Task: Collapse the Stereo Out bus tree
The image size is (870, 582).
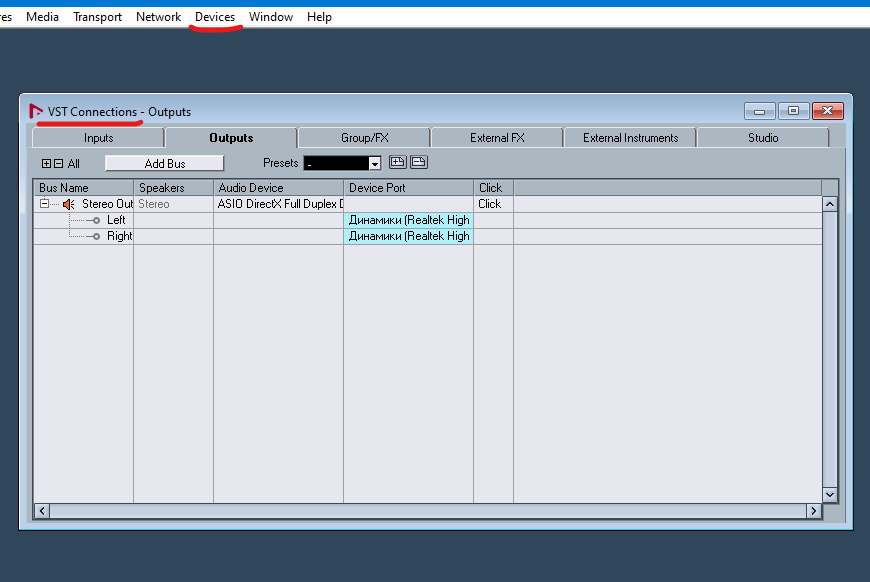Action: coord(44,204)
